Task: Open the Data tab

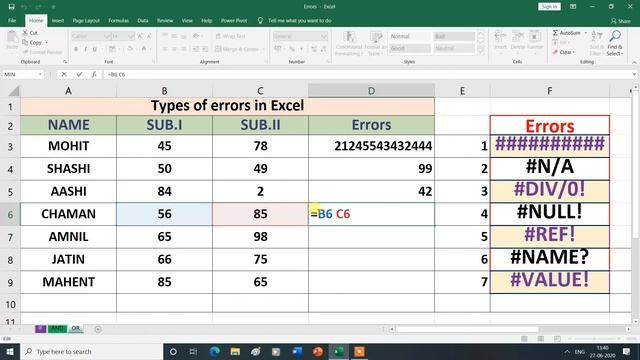Action: (x=143, y=20)
